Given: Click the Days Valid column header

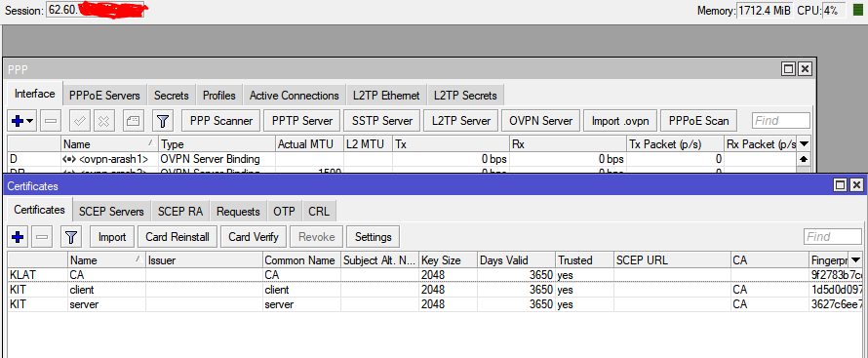Looking at the screenshot, I should point(517,260).
